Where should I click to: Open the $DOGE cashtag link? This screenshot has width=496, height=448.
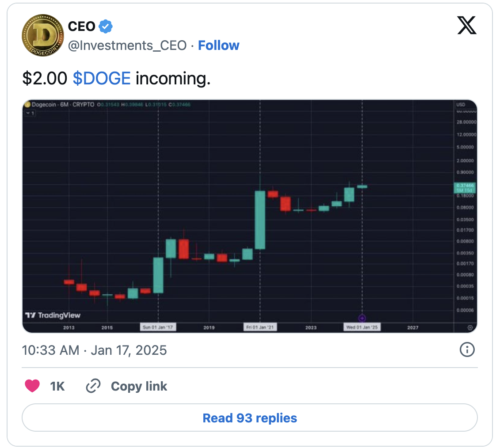click(x=102, y=79)
